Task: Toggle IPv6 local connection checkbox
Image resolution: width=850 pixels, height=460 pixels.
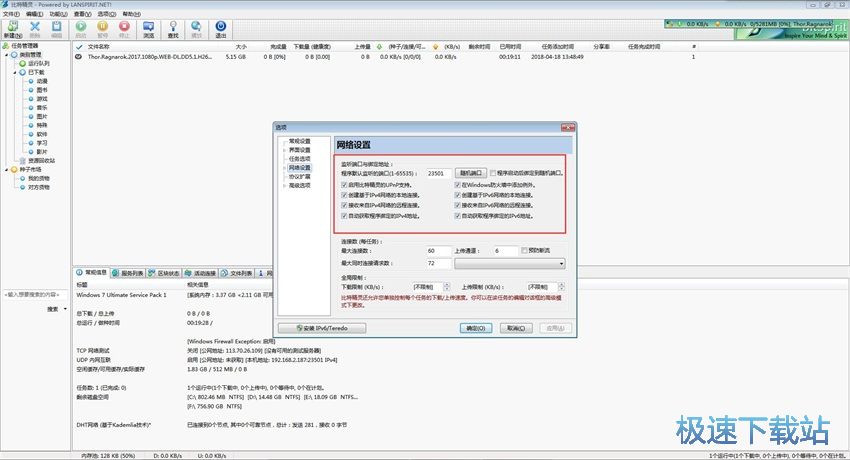Action: click(458, 195)
